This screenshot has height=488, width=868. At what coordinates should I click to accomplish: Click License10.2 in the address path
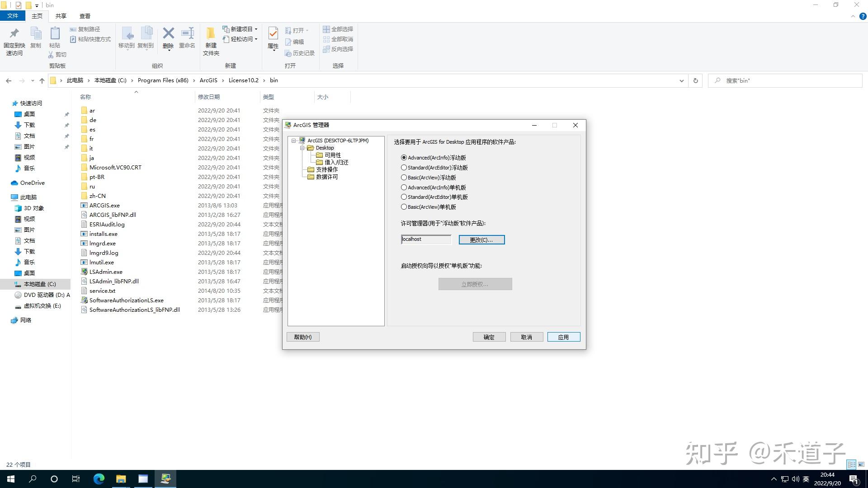coord(243,80)
